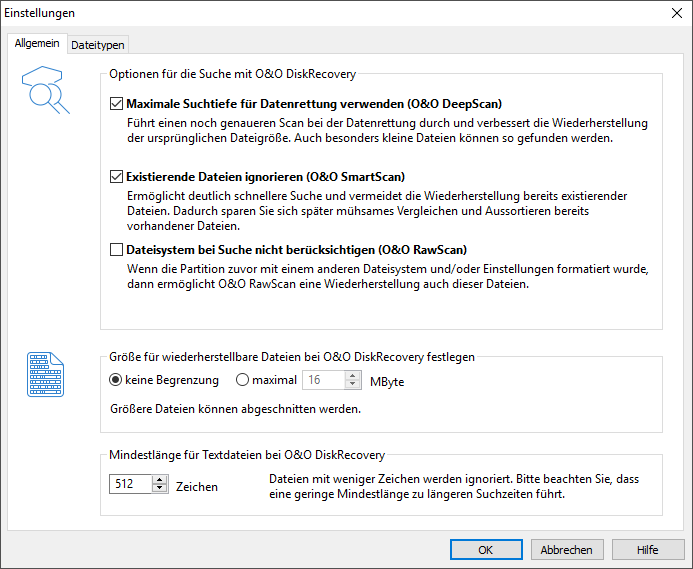
Task: Increase the Zeichen minimum length with up arrow
Action: [x=160, y=480]
